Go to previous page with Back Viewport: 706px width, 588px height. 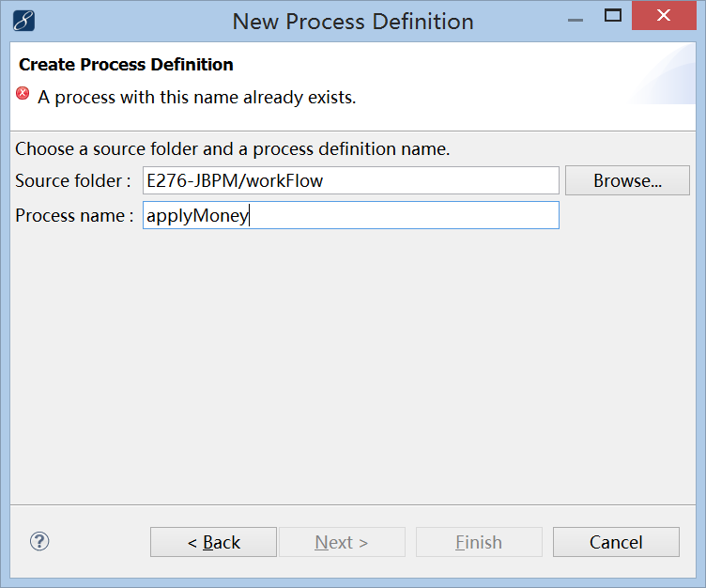(x=213, y=542)
